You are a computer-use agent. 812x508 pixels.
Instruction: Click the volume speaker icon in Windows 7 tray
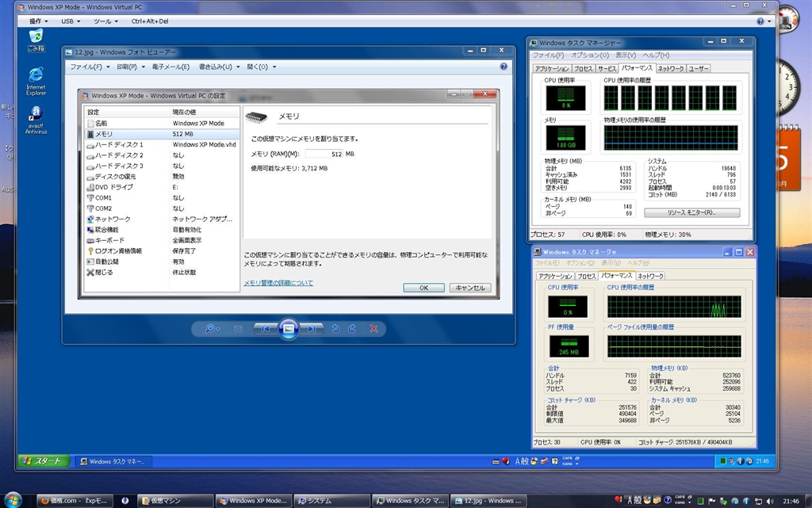click(x=770, y=501)
